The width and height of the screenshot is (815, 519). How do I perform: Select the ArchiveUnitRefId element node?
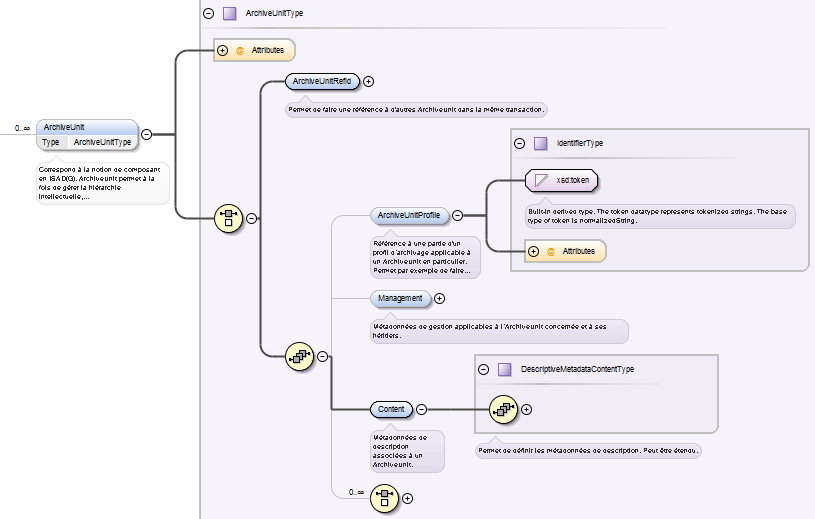click(321, 82)
